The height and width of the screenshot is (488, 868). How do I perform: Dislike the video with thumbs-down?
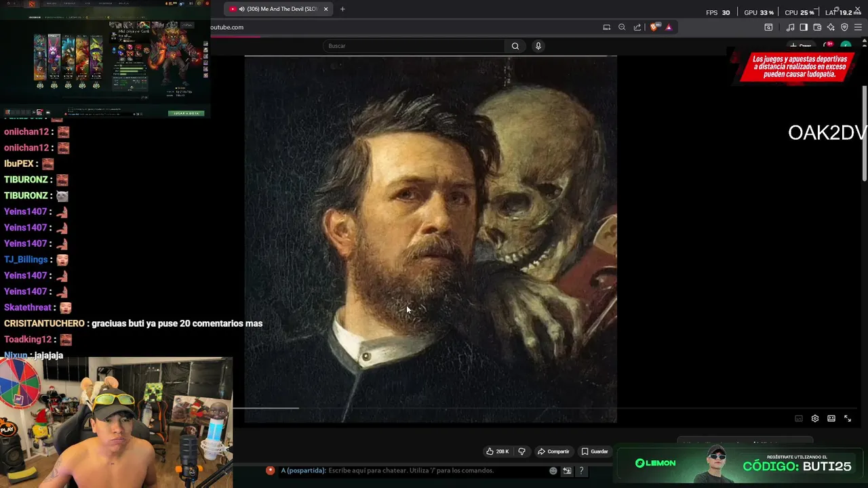pyautogui.click(x=521, y=451)
